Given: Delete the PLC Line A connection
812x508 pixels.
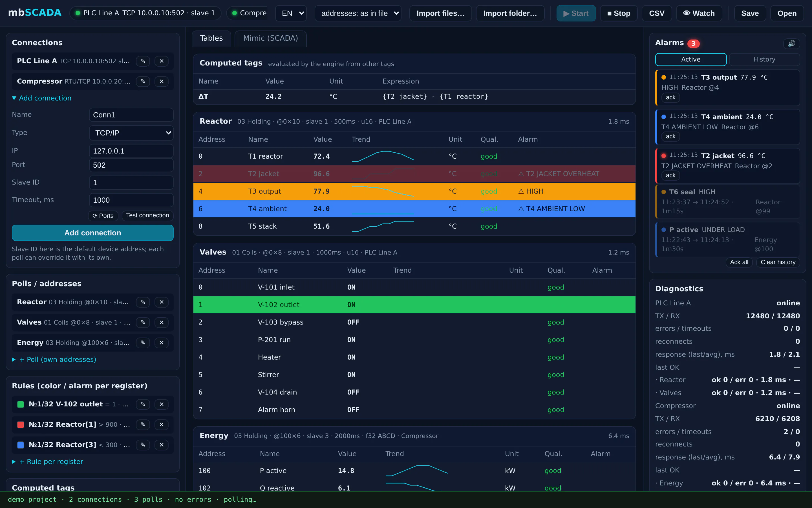Looking at the screenshot, I should (161, 61).
